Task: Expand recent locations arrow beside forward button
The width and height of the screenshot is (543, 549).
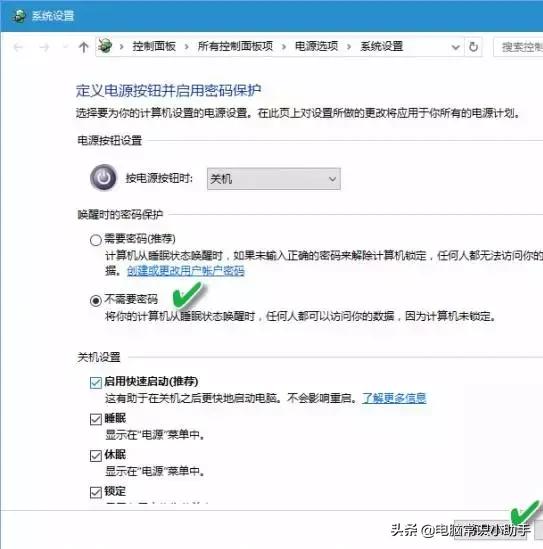Action: pyautogui.click(x=64, y=47)
